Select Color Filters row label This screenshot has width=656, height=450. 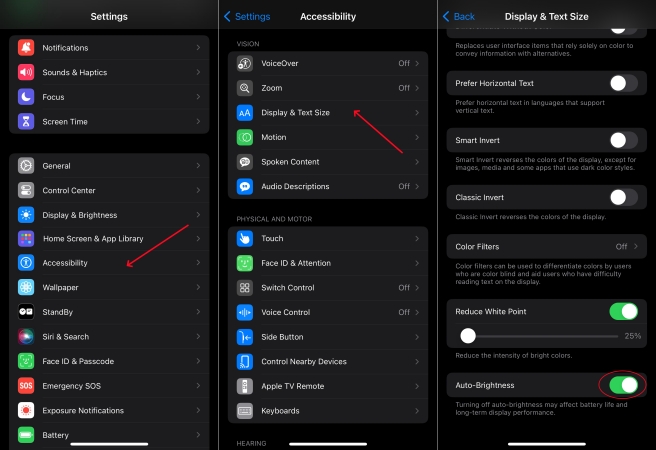pyautogui.click(x=477, y=247)
